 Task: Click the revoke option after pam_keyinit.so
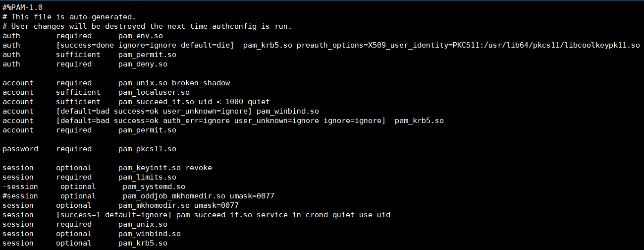click(199, 168)
